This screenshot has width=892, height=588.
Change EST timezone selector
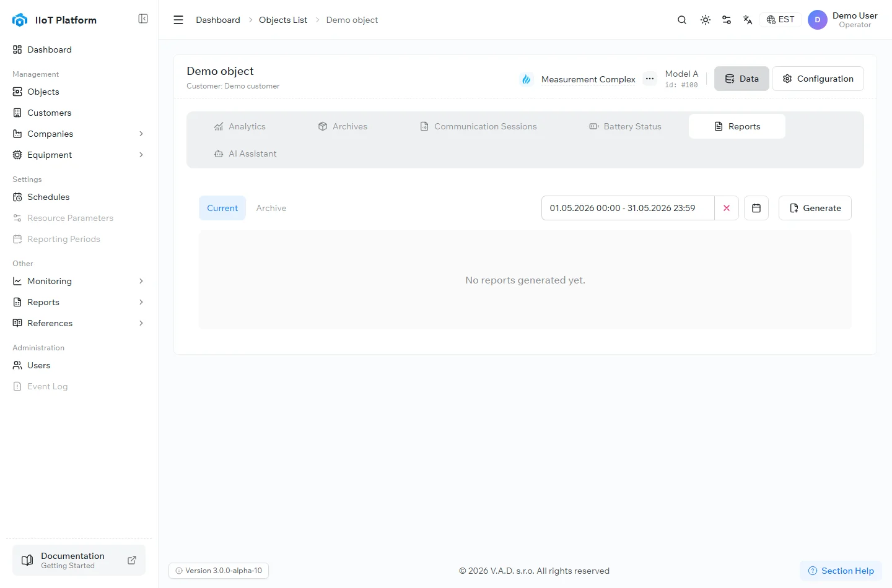pos(780,20)
